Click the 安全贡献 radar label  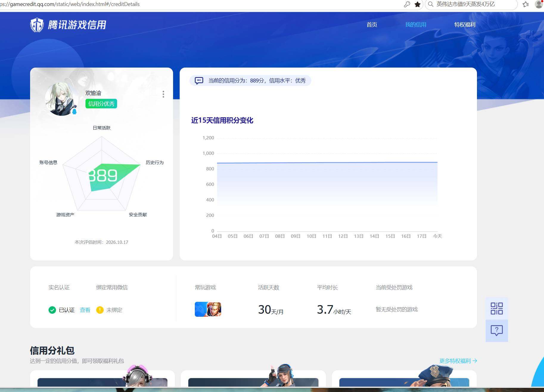click(x=138, y=215)
